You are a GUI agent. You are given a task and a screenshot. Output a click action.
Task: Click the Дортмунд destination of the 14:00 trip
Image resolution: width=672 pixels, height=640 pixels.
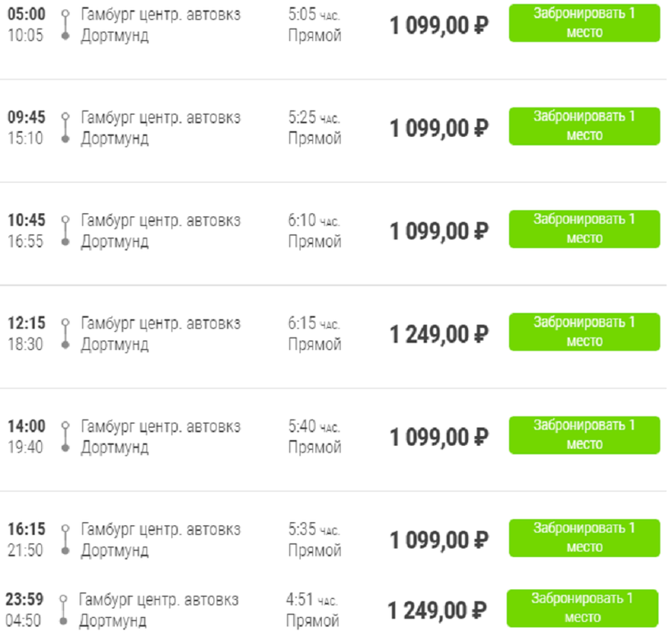(115, 447)
